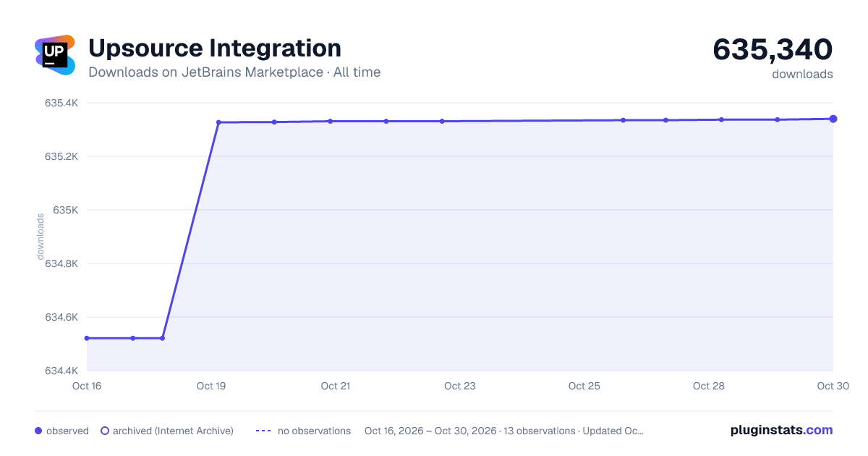This screenshot has height=456, width=868.
Task: Click the 635,340 downloads total
Action: click(773, 49)
